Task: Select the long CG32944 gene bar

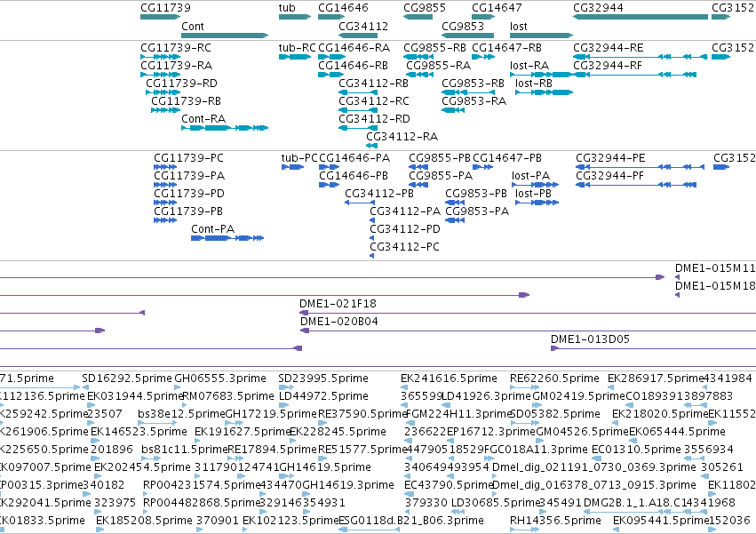Action: pos(641,17)
